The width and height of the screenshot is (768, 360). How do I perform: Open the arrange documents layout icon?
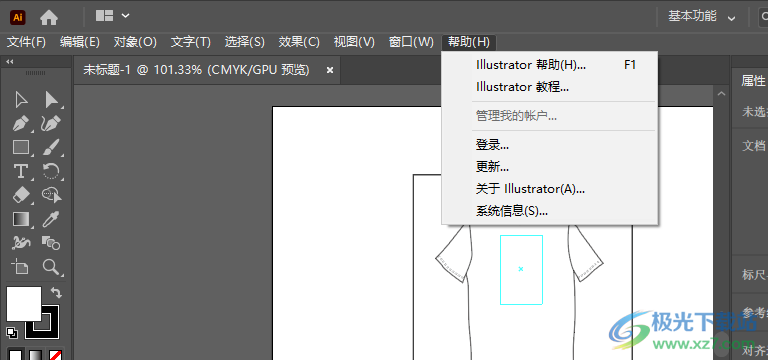pyautogui.click(x=104, y=16)
